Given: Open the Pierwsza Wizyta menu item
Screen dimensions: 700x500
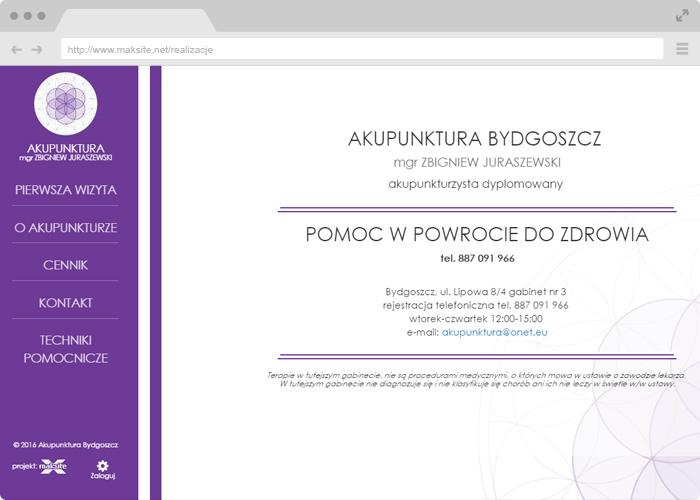Looking at the screenshot, I should click(66, 190).
